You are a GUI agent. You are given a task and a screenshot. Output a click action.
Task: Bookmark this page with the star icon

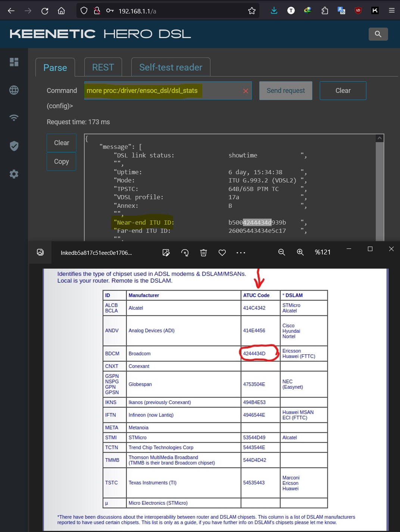(252, 11)
